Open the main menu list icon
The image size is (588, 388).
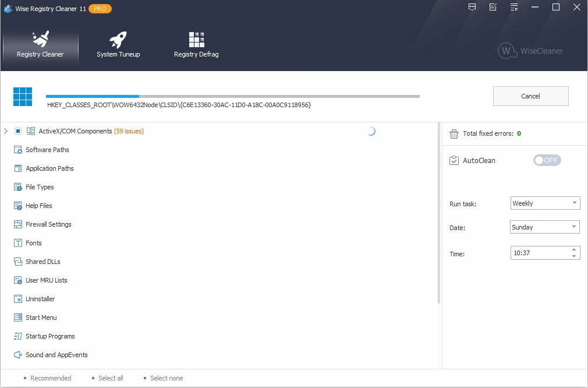(513, 7)
